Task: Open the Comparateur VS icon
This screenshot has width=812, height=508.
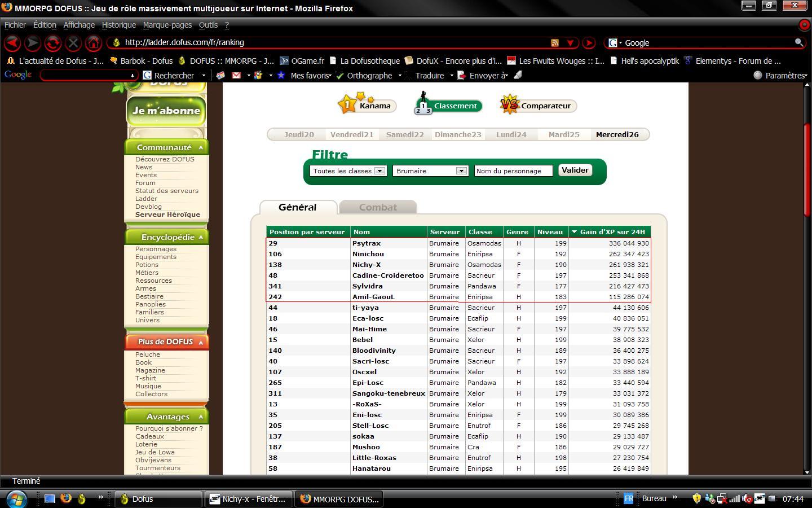Action: (509, 104)
